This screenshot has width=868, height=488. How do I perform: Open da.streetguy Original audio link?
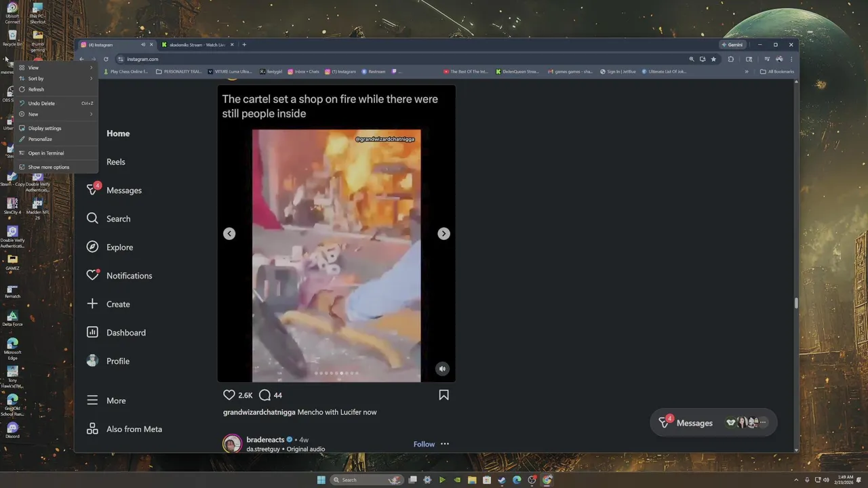(x=285, y=449)
